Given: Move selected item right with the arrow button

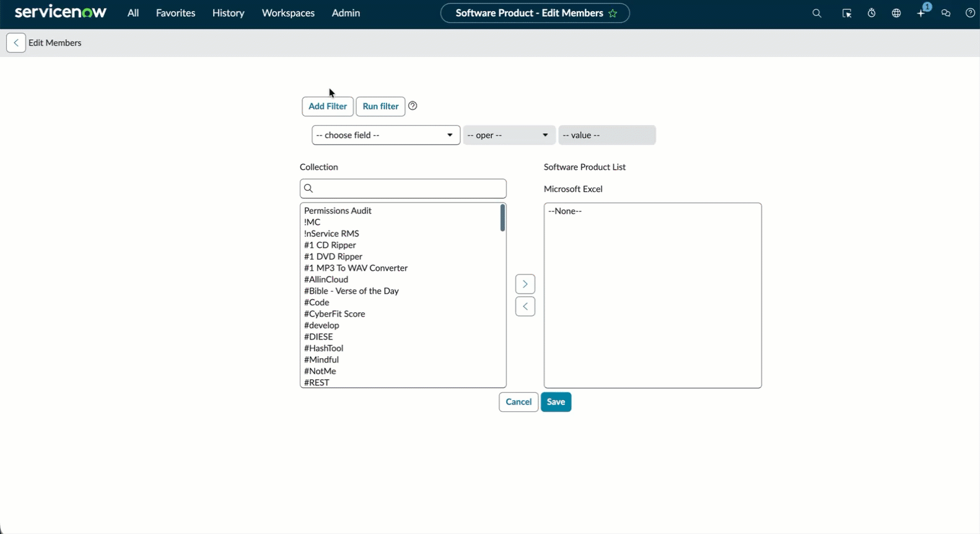Looking at the screenshot, I should 525,284.
